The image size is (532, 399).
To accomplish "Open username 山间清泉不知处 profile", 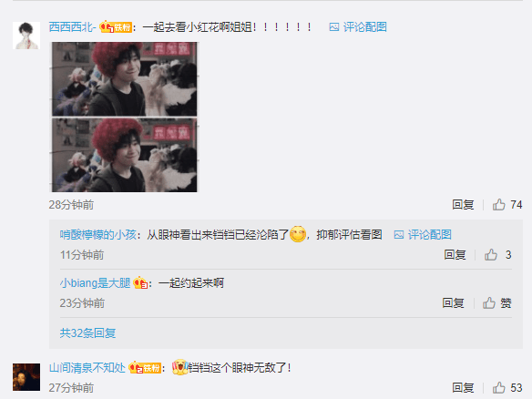I will click(87, 368).
